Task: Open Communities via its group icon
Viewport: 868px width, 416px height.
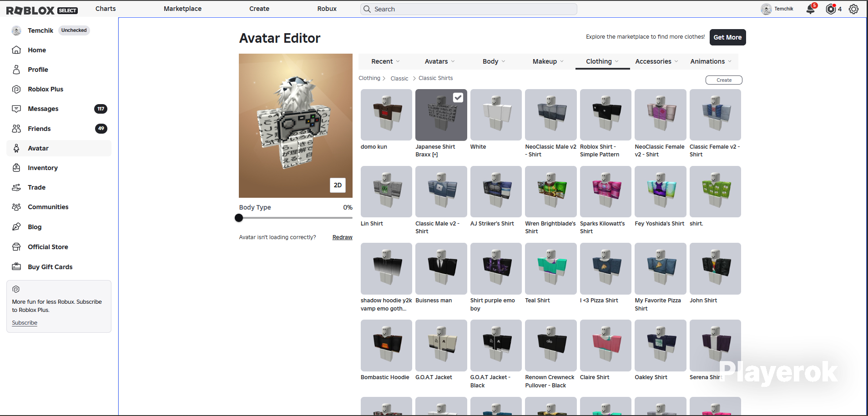Action: click(16, 207)
